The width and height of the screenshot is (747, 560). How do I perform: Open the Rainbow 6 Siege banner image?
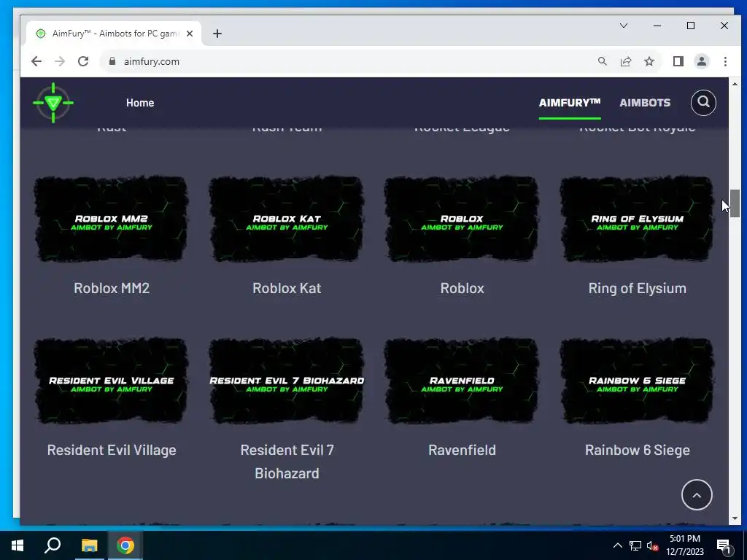pyautogui.click(x=638, y=381)
